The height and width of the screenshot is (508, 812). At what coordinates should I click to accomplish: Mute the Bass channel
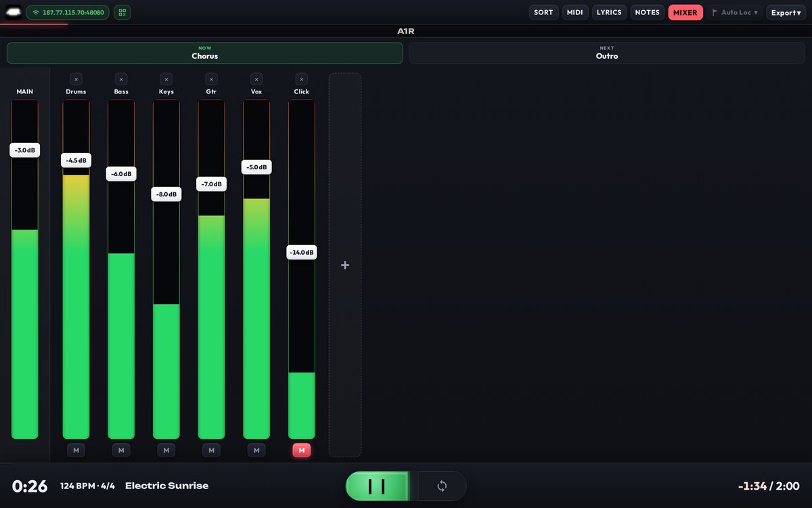(x=121, y=450)
